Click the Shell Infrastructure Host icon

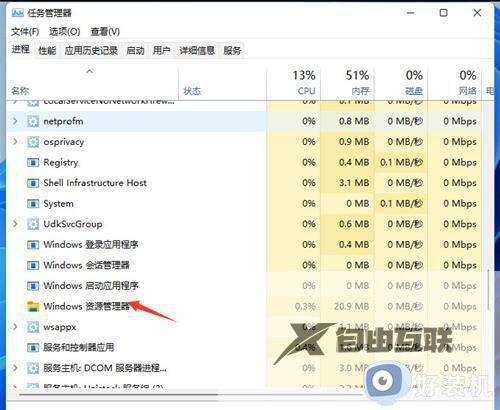(x=33, y=183)
